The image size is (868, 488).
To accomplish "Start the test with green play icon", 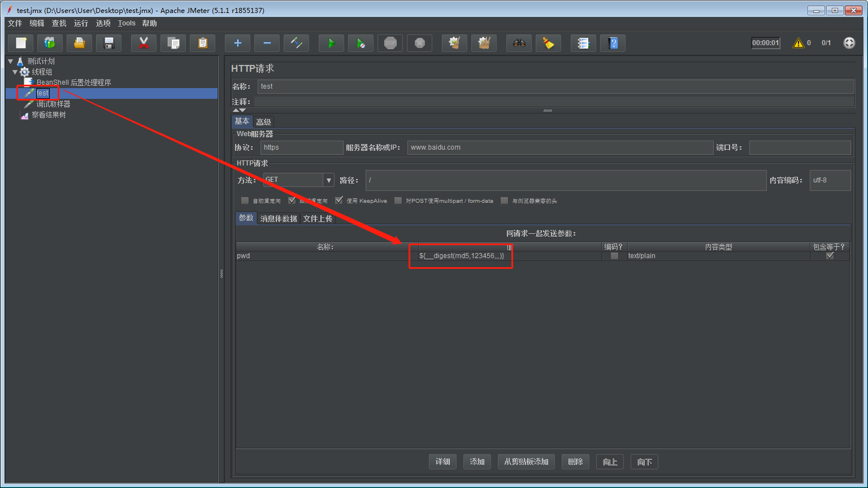I will [332, 43].
